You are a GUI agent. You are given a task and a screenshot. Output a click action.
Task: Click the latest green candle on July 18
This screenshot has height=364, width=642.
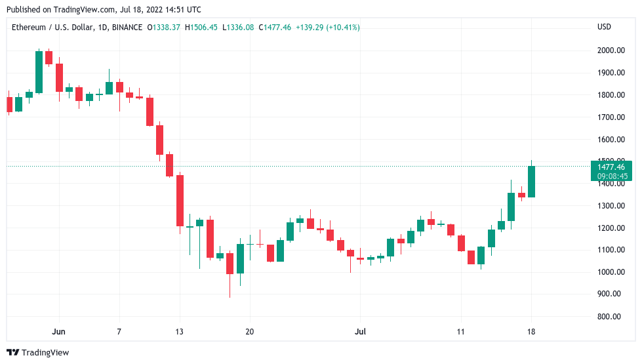pyautogui.click(x=531, y=182)
